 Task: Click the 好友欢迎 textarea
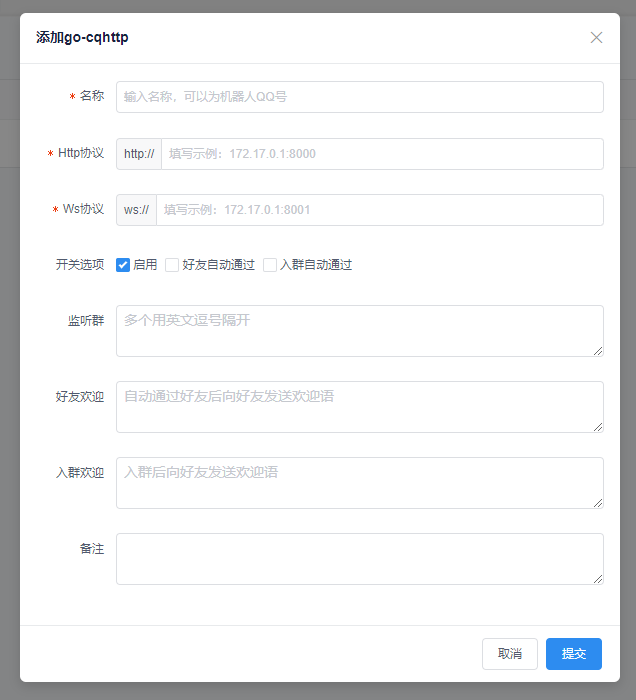(x=360, y=407)
